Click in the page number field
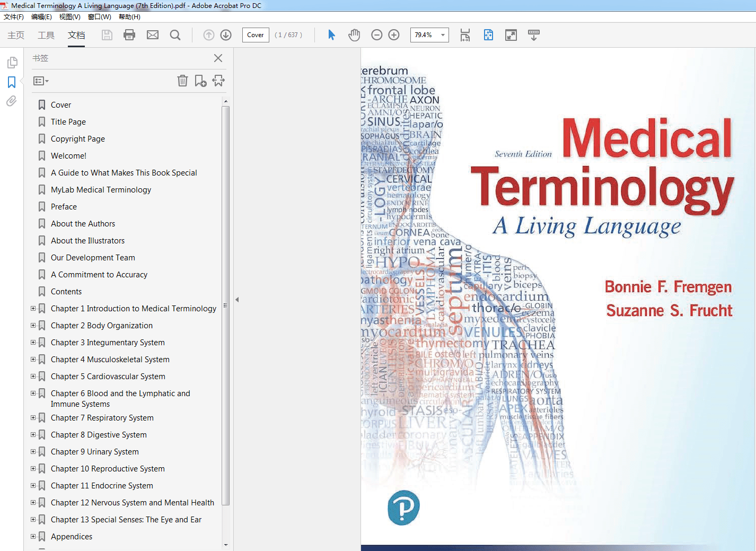The height and width of the screenshot is (551, 756). click(x=255, y=34)
